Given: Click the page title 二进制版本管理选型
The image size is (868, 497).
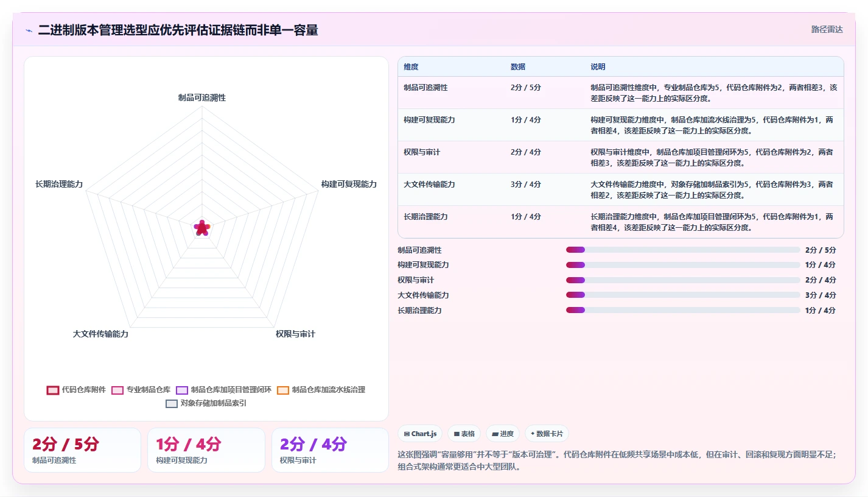Looking at the screenshot, I should 178,30.
